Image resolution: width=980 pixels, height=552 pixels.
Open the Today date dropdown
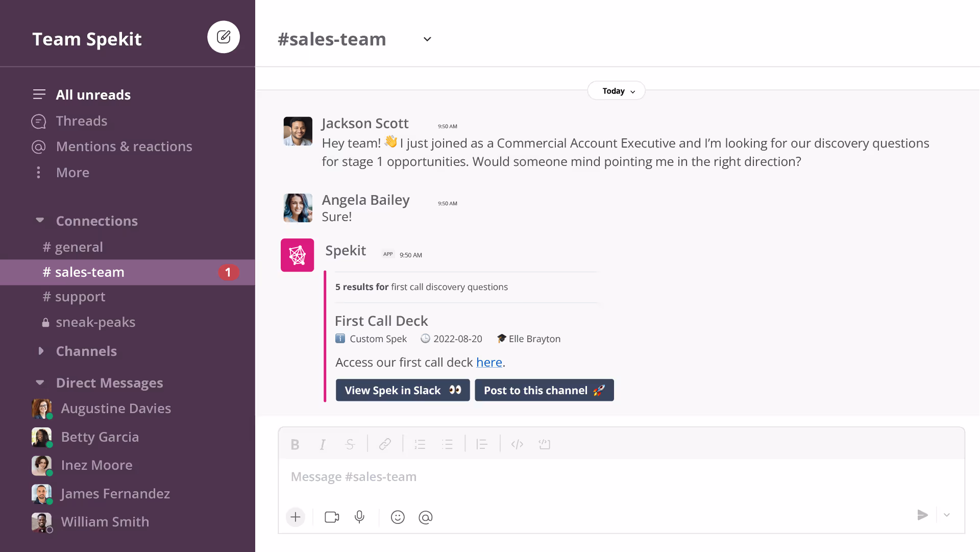tap(617, 91)
